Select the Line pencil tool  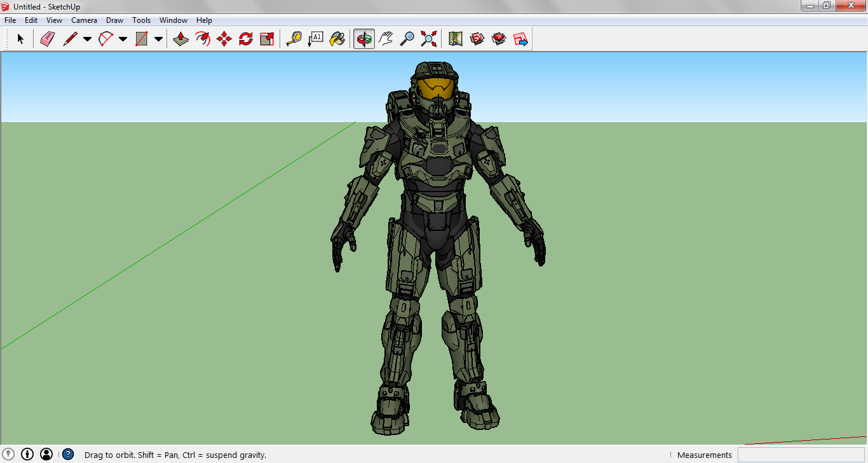(70, 39)
